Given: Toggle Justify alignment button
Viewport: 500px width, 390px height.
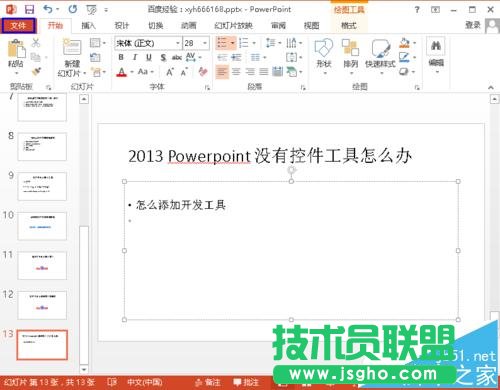Looking at the screenshot, I should coord(264,72).
